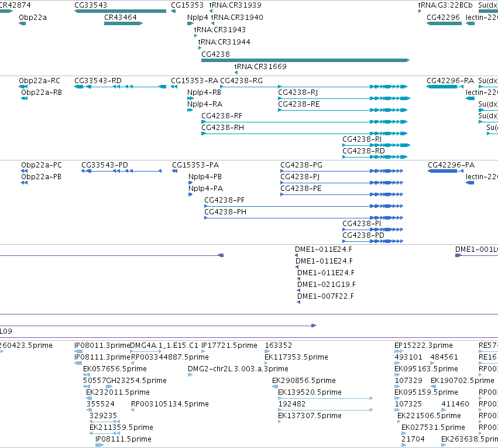Click the EK095163.5prime EST label
The height and width of the screenshot is (448, 498).
[x=426, y=369]
